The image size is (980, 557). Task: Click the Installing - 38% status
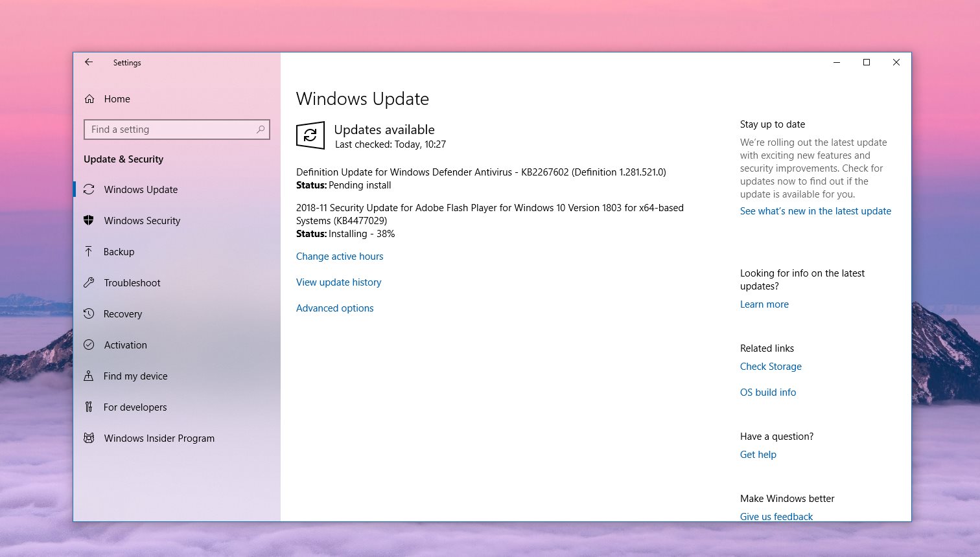(x=362, y=234)
